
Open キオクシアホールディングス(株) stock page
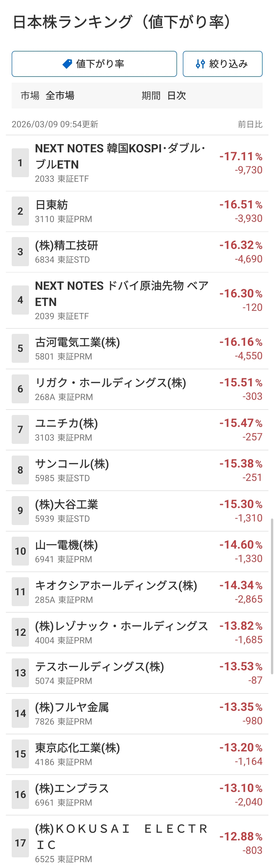click(116, 586)
